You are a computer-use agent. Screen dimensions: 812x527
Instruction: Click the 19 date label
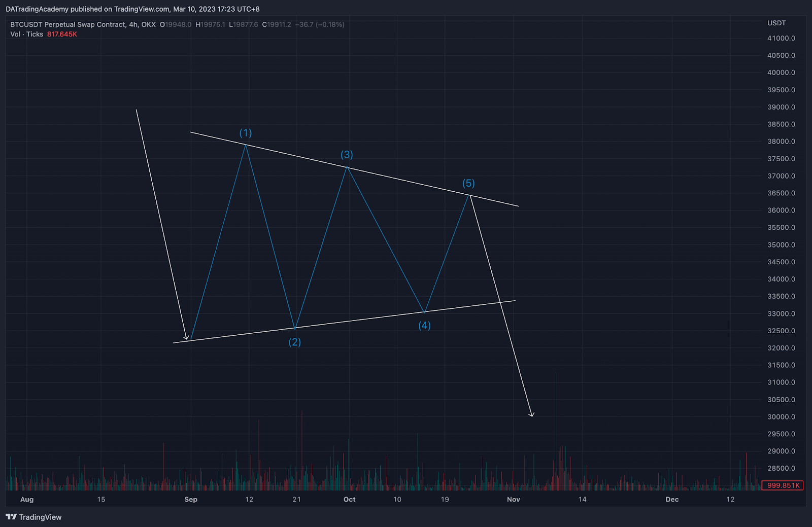click(445, 500)
